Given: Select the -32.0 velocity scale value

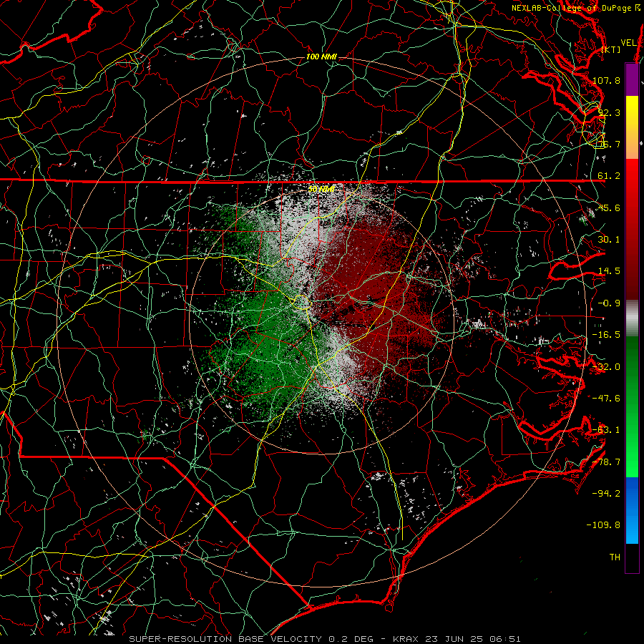Looking at the screenshot, I should pos(607,367).
